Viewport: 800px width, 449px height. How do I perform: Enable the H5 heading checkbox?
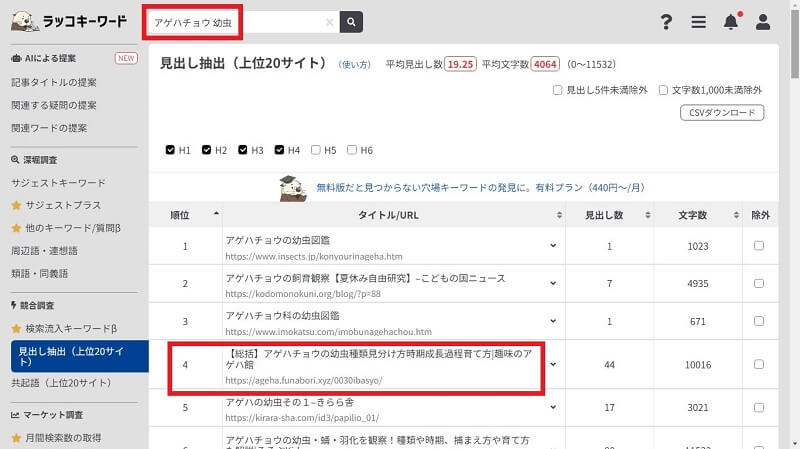pyautogui.click(x=317, y=150)
